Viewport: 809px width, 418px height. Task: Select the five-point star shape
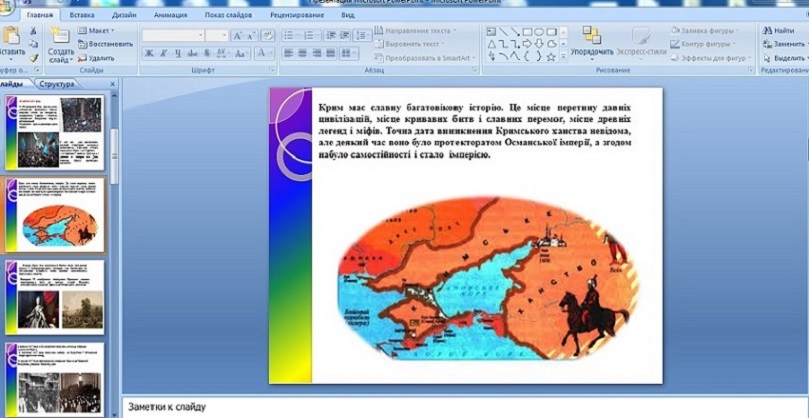[552, 57]
